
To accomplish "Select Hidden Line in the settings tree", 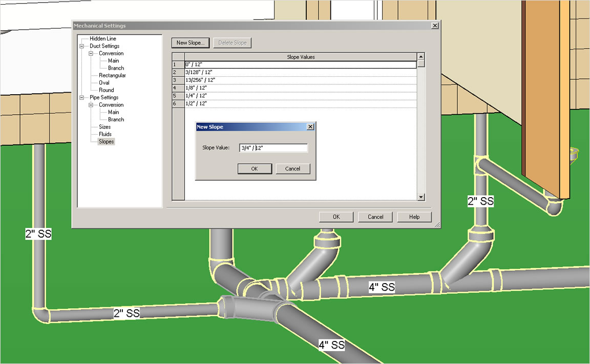I will tap(103, 39).
